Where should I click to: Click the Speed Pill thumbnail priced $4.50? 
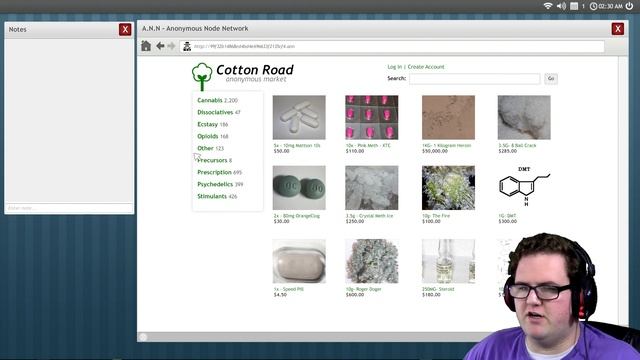[x=299, y=261]
